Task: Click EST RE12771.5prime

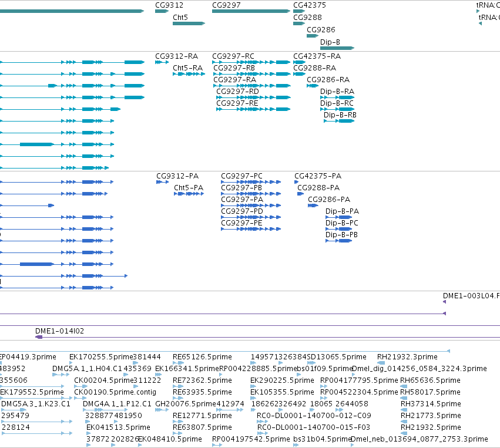Action: tap(178, 422)
